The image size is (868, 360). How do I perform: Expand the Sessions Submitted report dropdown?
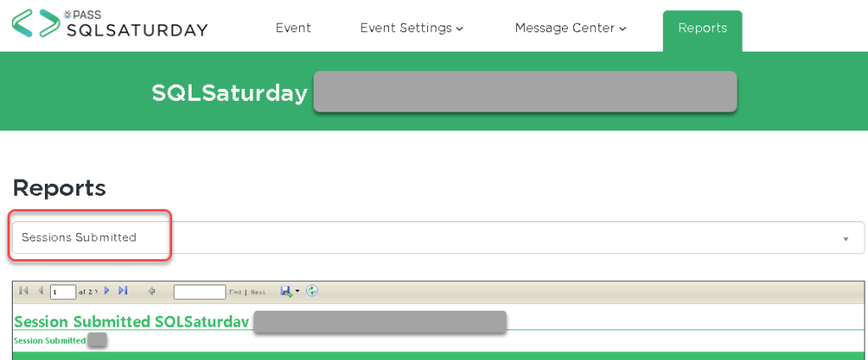pyautogui.click(x=845, y=238)
